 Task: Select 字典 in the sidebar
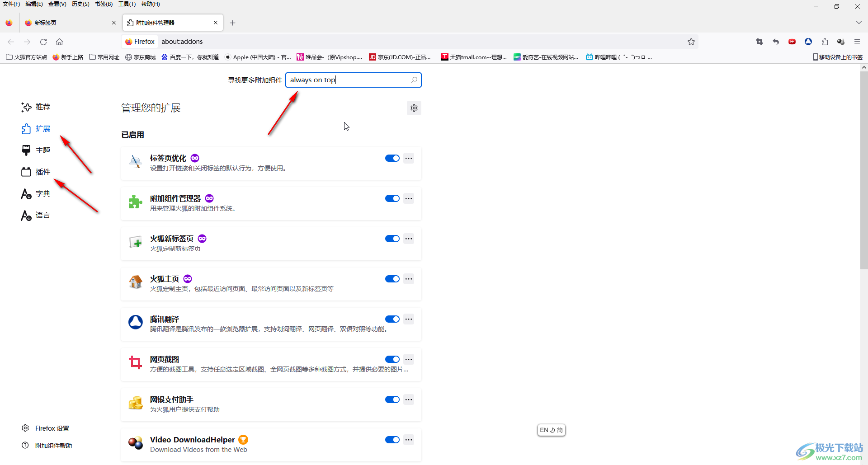[x=36, y=194]
